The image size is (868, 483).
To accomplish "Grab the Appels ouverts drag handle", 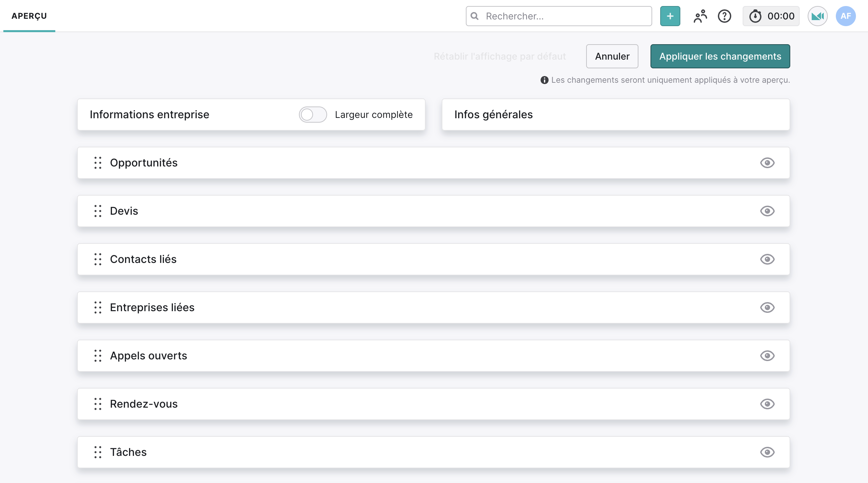I will [x=98, y=355].
